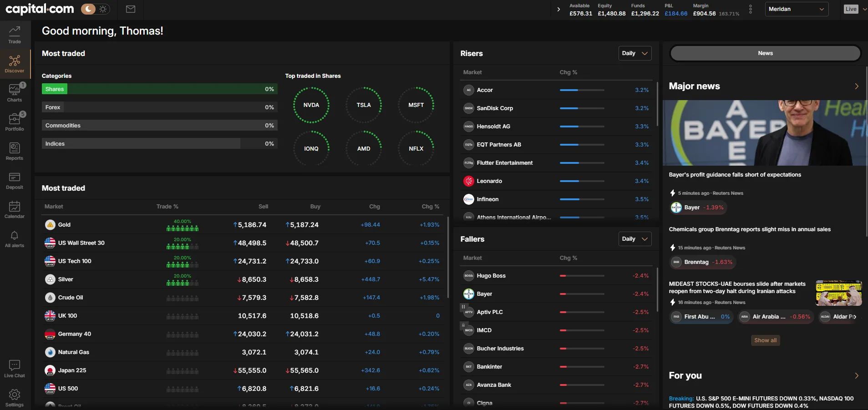Click the Air Arabia stock tag

(x=776, y=317)
